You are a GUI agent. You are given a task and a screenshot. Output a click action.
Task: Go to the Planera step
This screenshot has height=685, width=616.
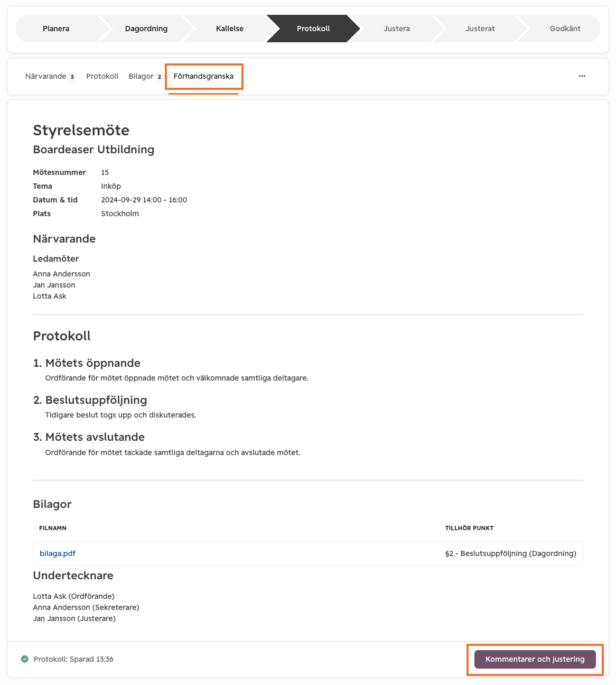pyautogui.click(x=56, y=29)
